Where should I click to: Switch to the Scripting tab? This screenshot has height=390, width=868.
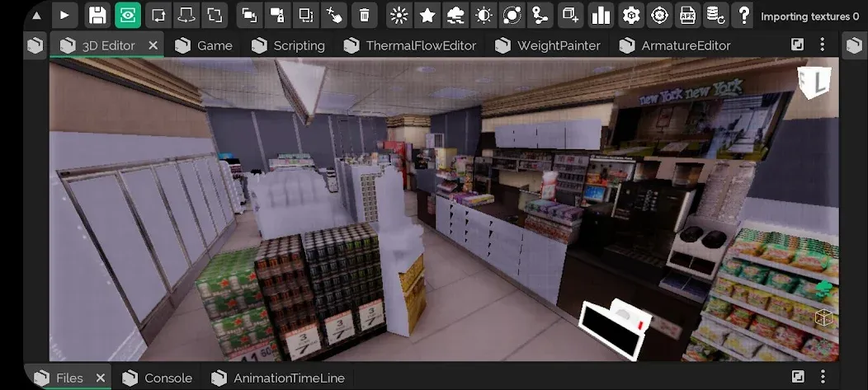[x=288, y=45]
